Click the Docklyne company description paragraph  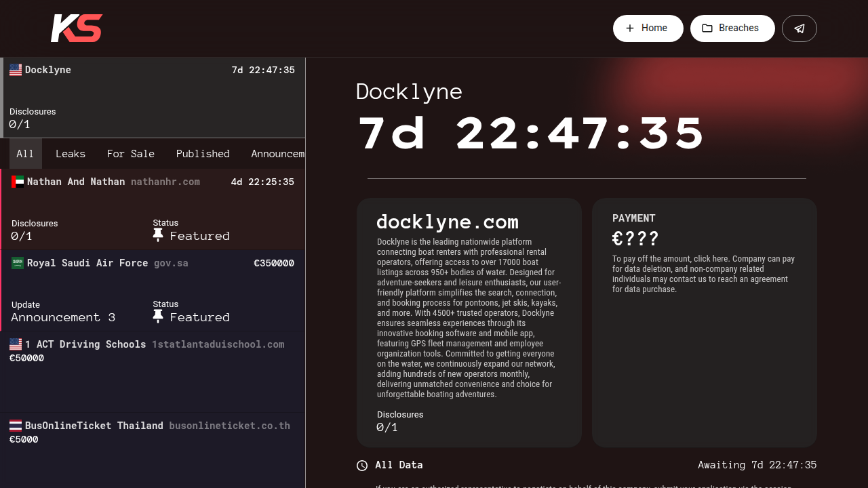pyautogui.click(x=468, y=318)
